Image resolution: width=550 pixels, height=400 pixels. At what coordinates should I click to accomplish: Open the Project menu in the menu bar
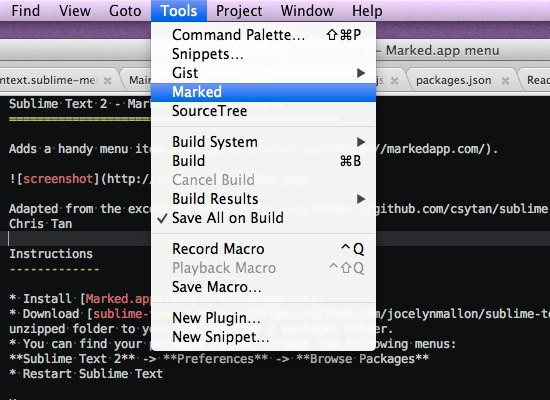tap(239, 11)
